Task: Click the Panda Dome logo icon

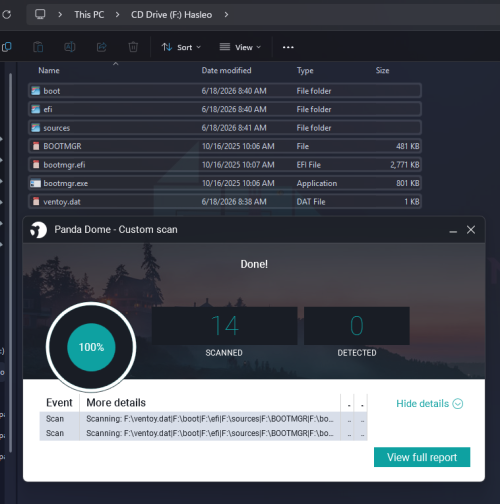Action: tap(38, 230)
